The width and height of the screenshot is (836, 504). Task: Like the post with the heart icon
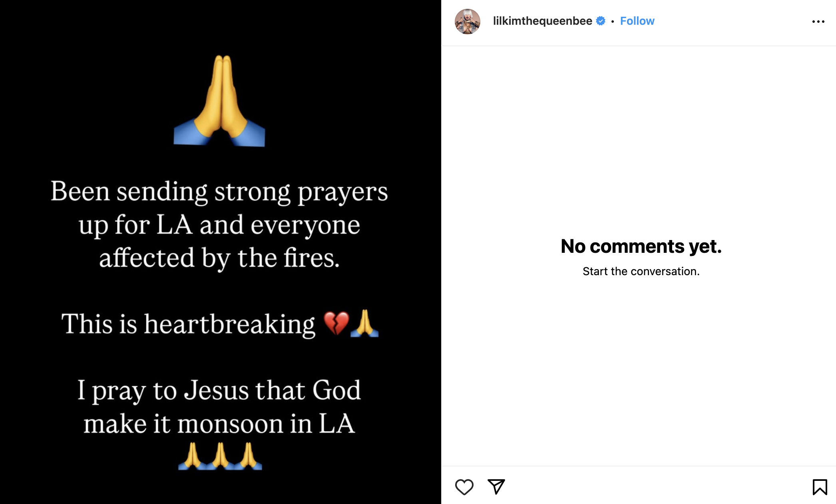coord(464,487)
